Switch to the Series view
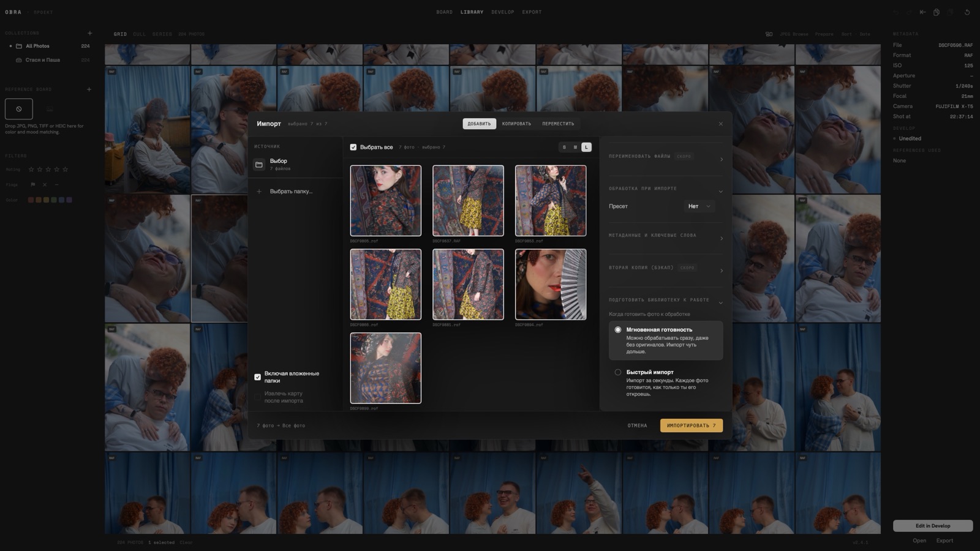The height and width of the screenshot is (551, 980). pos(162,34)
